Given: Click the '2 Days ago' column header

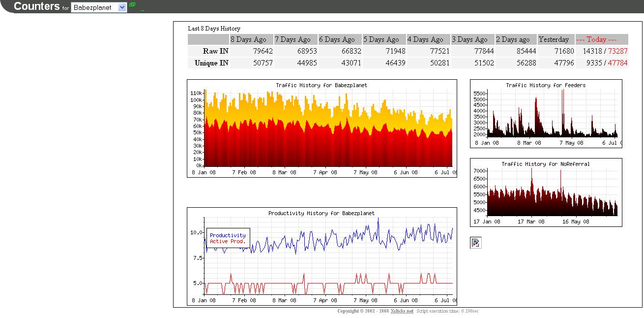Looking at the screenshot, I should (x=516, y=39).
